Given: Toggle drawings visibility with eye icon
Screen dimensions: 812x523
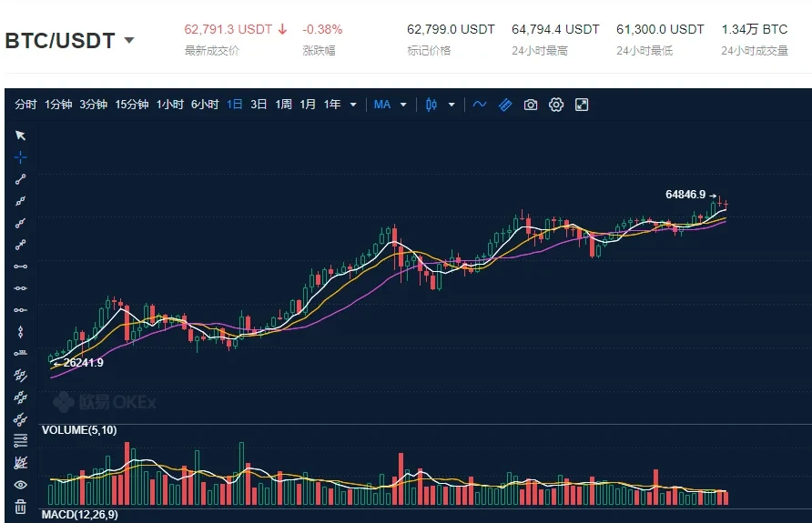Looking at the screenshot, I should pos(21,485).
